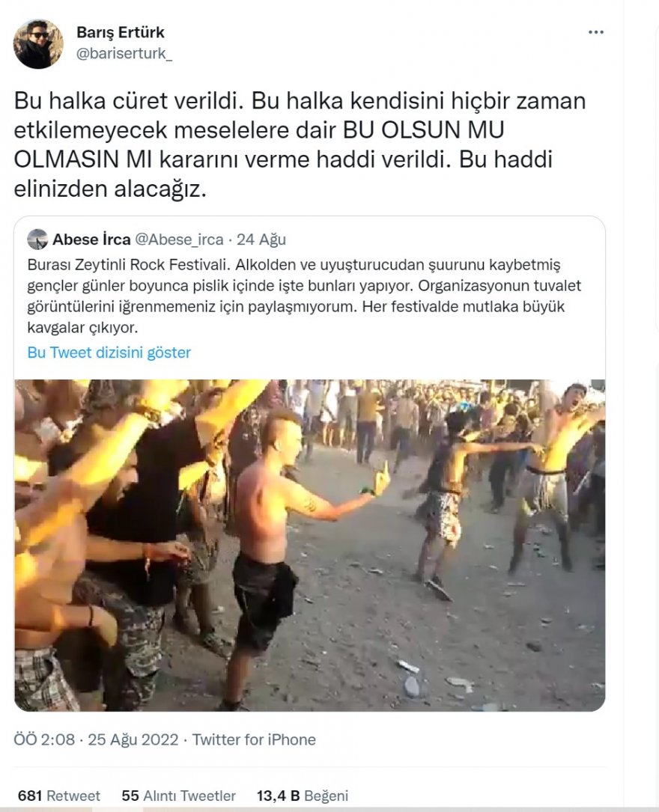Viewport: 659px width, 812px height.
Task: Click the Twitter for iPhone source label
Action: click(x=254, y=739)
